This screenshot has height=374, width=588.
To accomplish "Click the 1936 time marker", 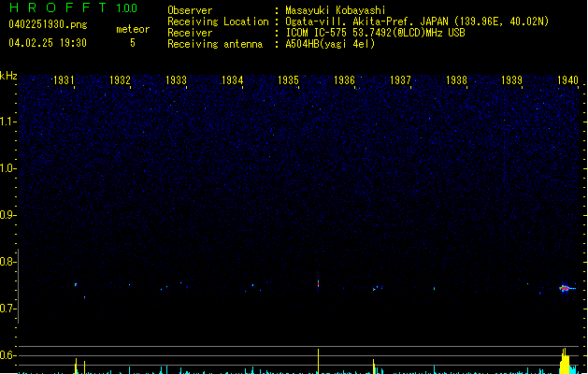I will tap(344, 80).
